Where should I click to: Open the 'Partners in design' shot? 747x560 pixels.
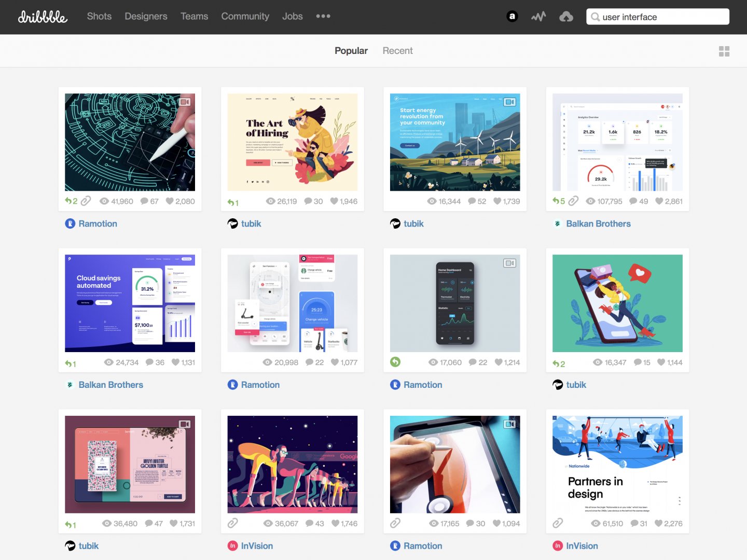coord(617,465)
